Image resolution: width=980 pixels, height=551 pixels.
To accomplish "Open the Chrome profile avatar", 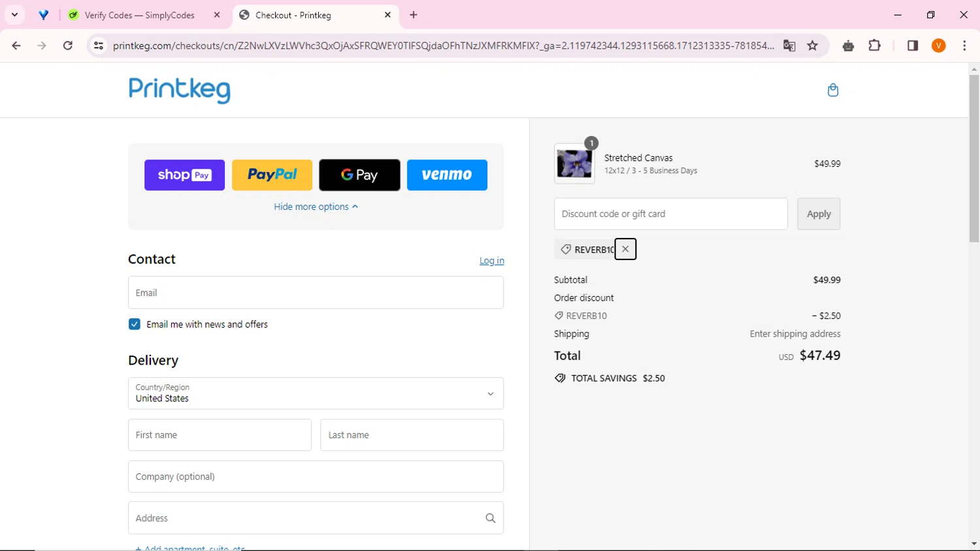I will 939,46.
